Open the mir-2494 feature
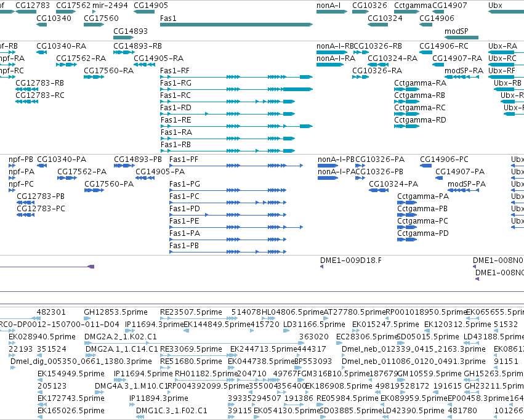The image size is (524, 420). coord(94,12)
